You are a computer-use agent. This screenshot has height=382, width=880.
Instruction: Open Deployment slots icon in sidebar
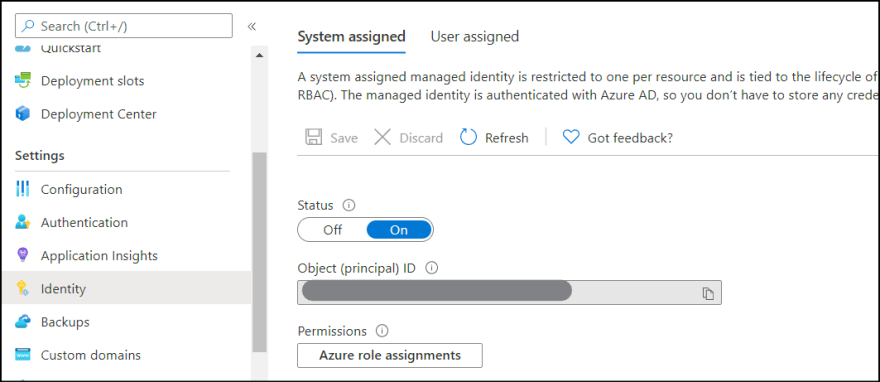(x=22, y=81)
